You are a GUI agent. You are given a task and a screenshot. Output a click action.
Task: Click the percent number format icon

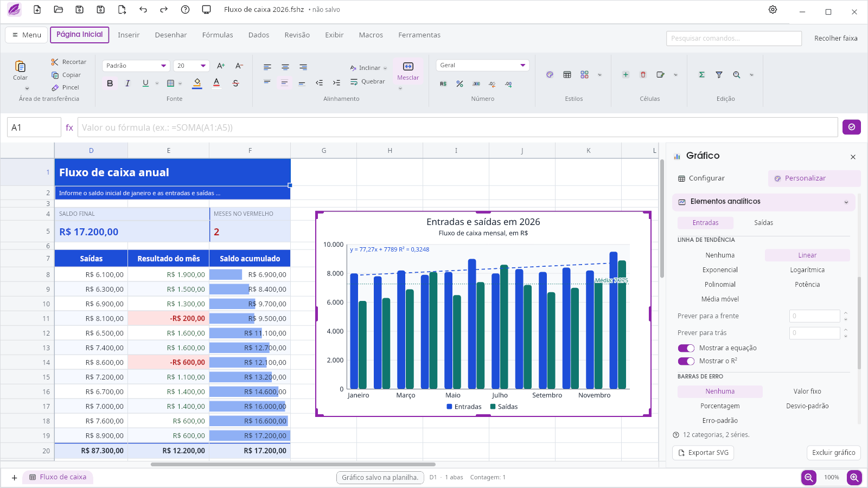point(459,84)
